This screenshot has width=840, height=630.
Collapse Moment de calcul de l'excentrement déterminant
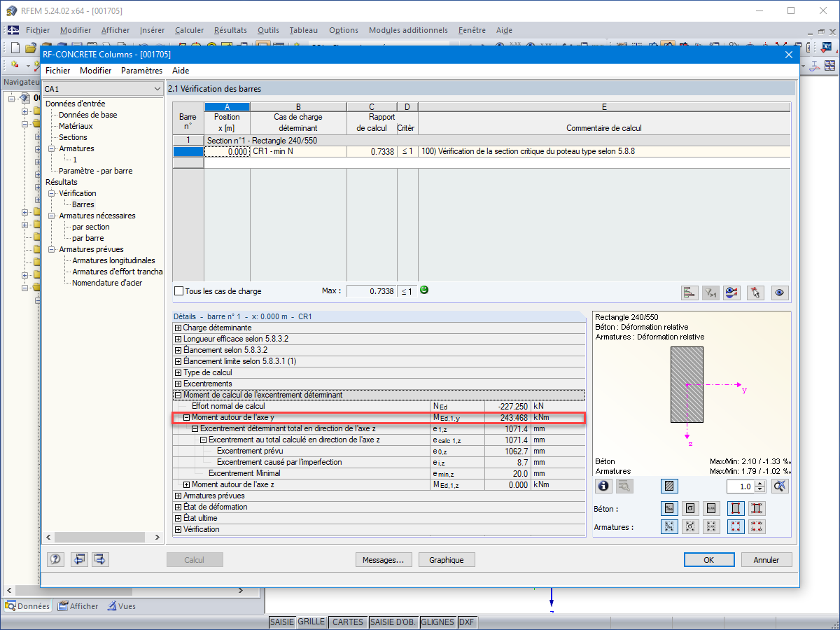pyautogui.click(x=178, y=395)
